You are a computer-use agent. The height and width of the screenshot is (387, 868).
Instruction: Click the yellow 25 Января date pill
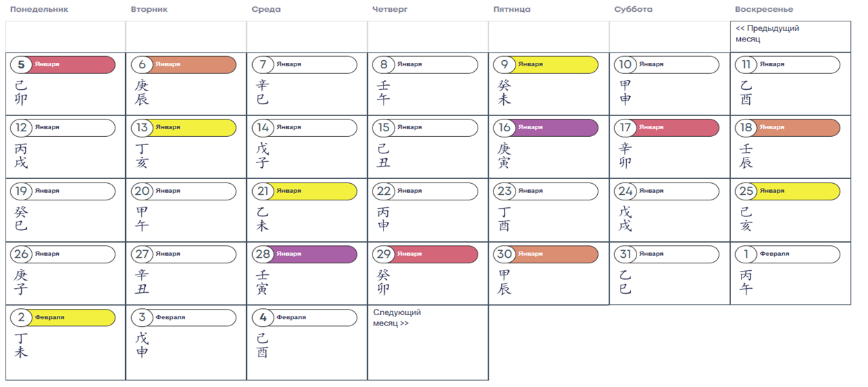(x=788, y=191)
